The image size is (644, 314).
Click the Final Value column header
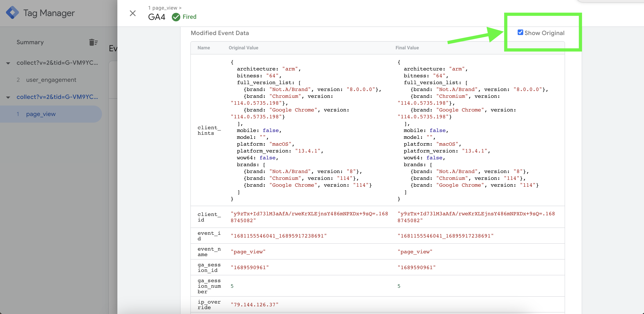click(x=407, y=48)
